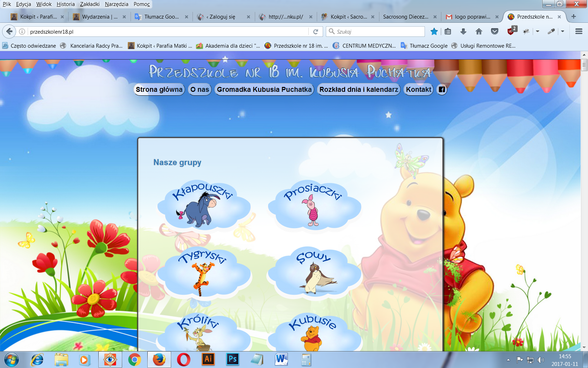Open the Widok menu
The image size is (588, 368).
[44, 4]
